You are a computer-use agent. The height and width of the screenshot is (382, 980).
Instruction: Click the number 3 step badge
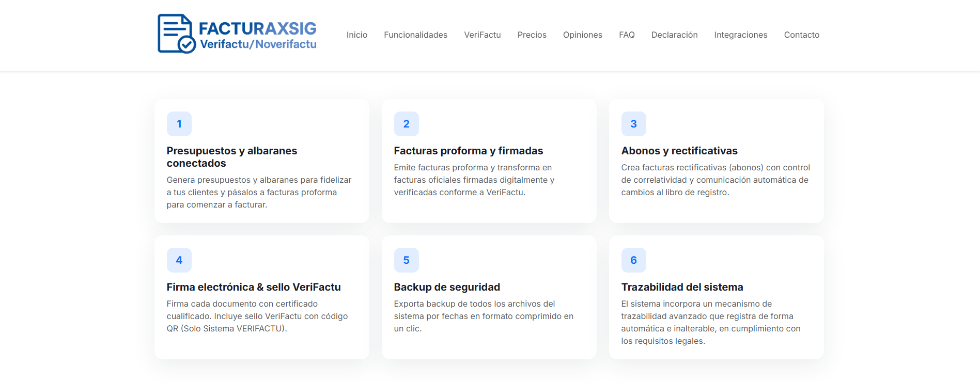[633, 124]
